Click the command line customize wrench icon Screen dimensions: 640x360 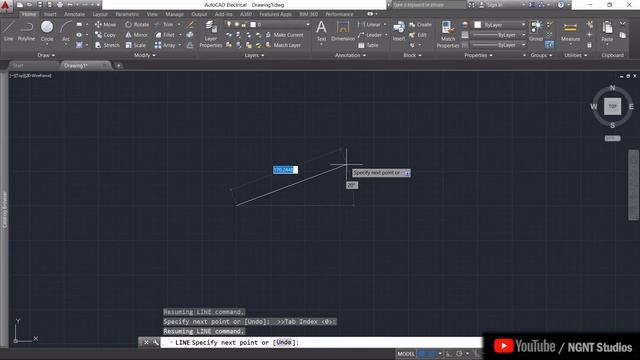pos(156,342)
